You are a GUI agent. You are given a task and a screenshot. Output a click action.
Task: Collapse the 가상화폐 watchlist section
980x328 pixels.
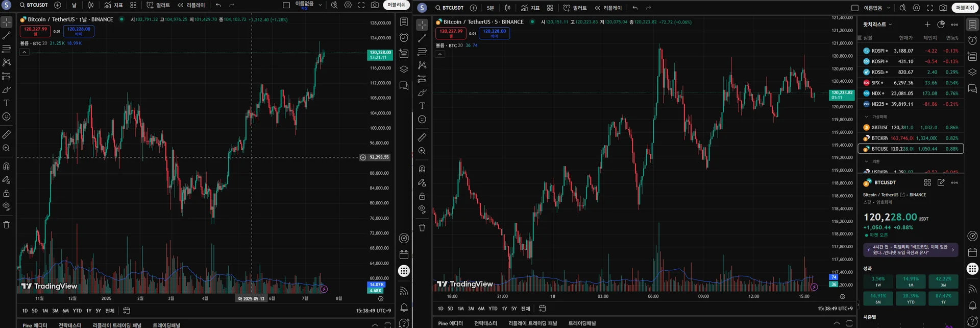point(866,116)
